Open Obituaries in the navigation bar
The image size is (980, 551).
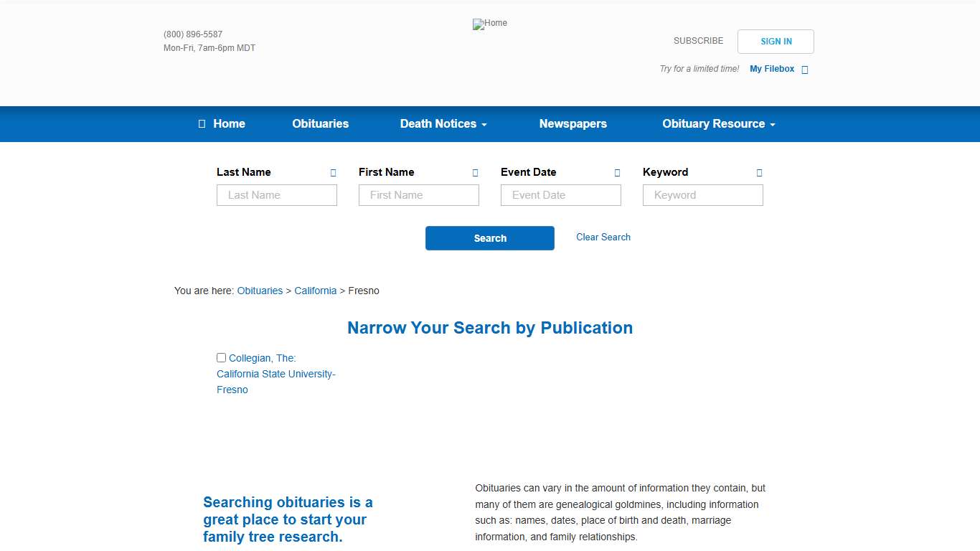[320, 124]
